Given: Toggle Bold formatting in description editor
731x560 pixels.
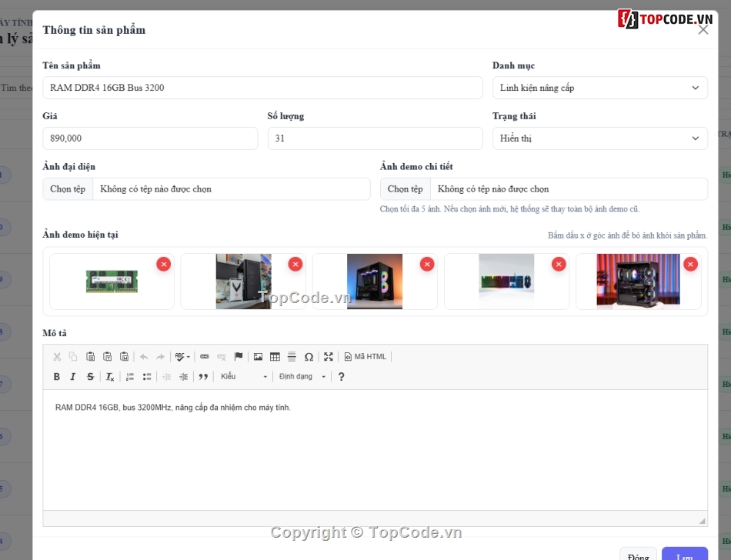Looking at the screenshot, I should [x=57, y=376].
